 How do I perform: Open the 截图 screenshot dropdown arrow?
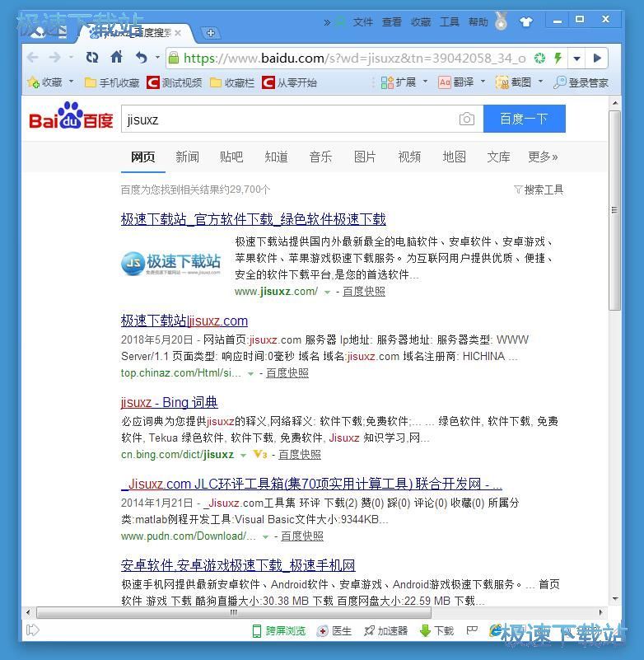[x=540, y=82]
